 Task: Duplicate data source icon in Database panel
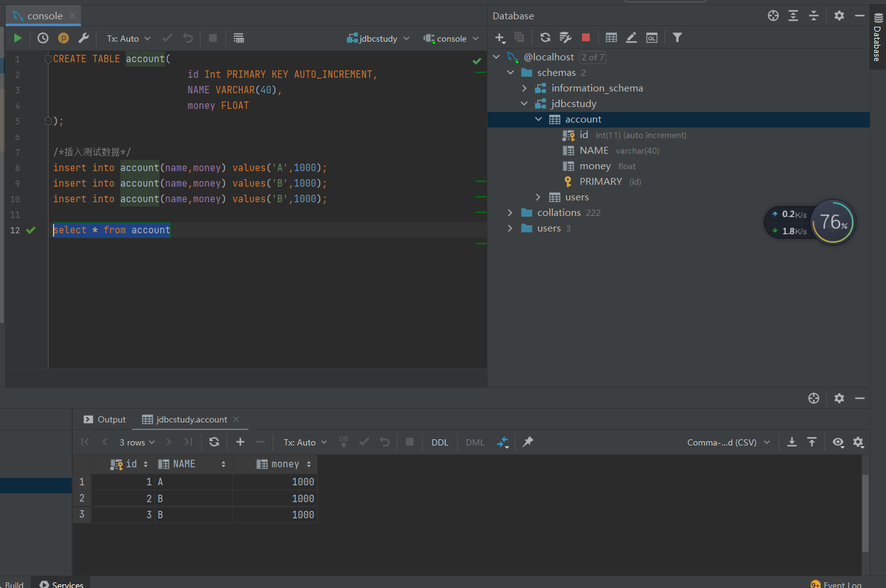tap(519, 38)
